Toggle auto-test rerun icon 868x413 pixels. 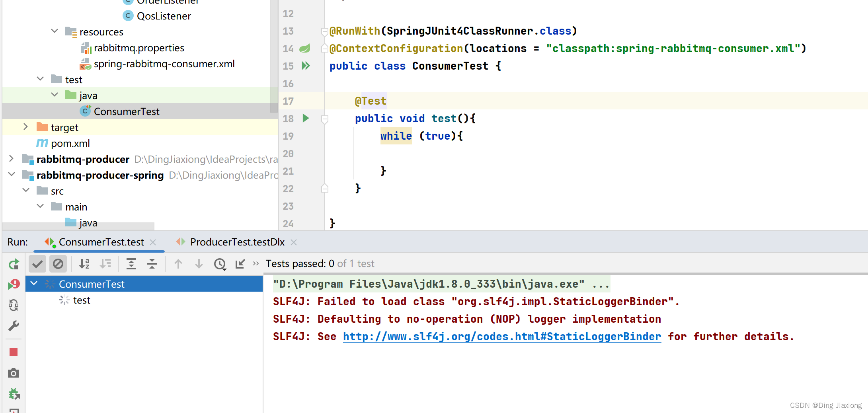click(14, 305)
